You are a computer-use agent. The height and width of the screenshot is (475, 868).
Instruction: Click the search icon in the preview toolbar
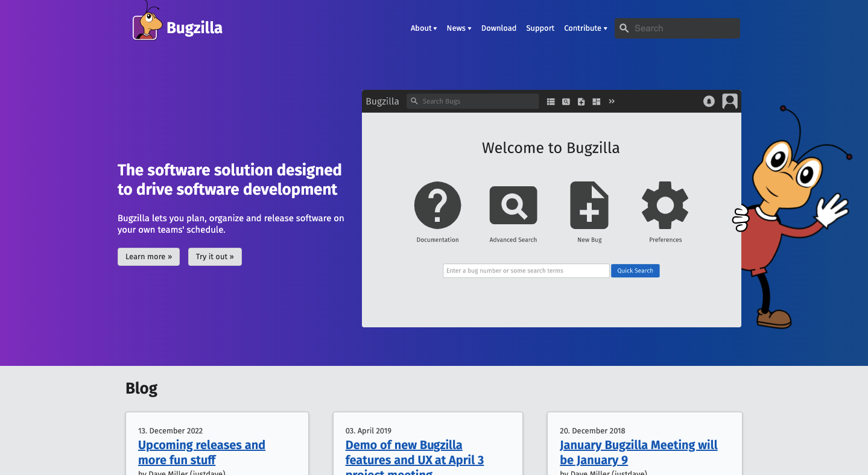pos(566,102)
